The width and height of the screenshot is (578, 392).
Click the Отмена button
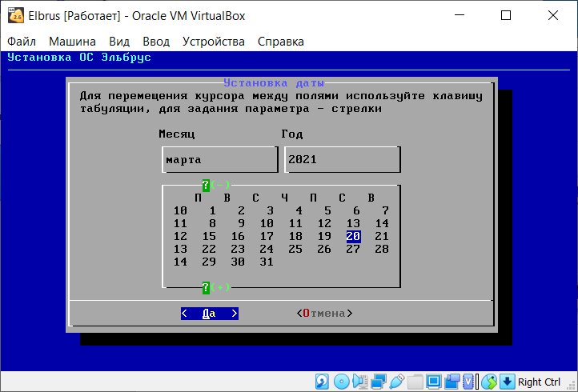[324, 314]
